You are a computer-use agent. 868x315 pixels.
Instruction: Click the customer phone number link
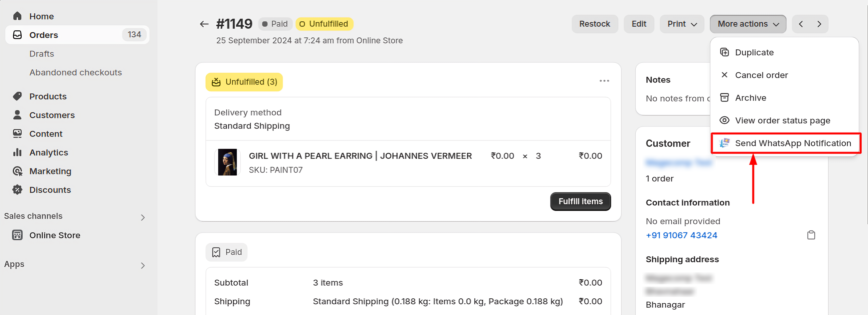coord(681,235)
